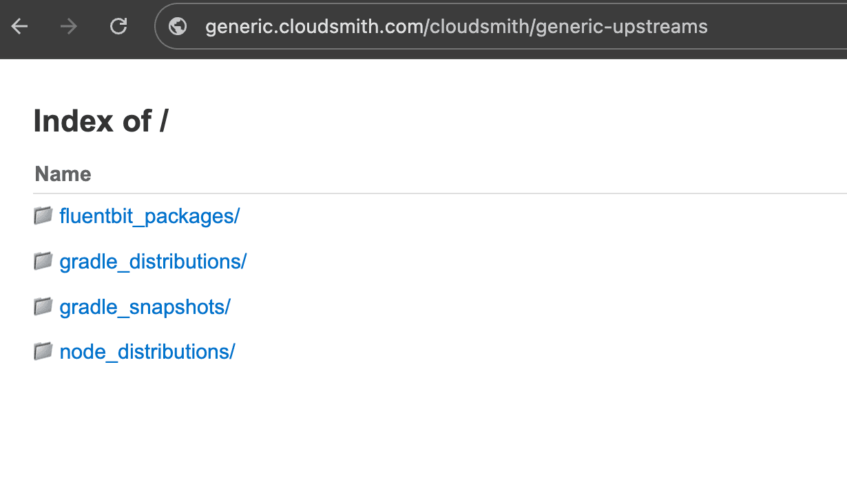Browse into the gradle_snapshots/ folder
Screen dimensions: 847x504
(x=145, y=306)
